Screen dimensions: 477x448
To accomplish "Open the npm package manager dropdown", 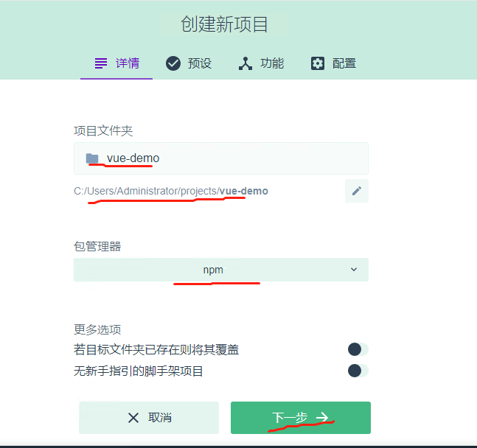I will coord(221,270).
